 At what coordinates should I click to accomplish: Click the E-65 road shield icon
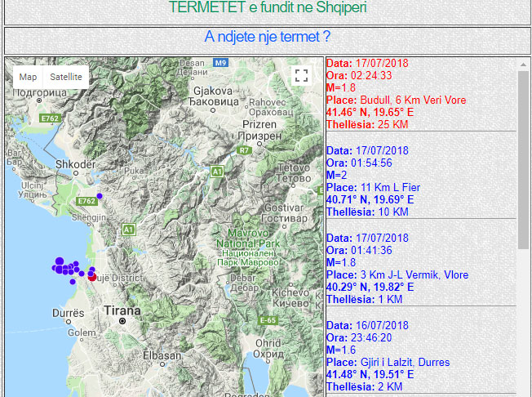pyautogui.click(x=271, y=320)
